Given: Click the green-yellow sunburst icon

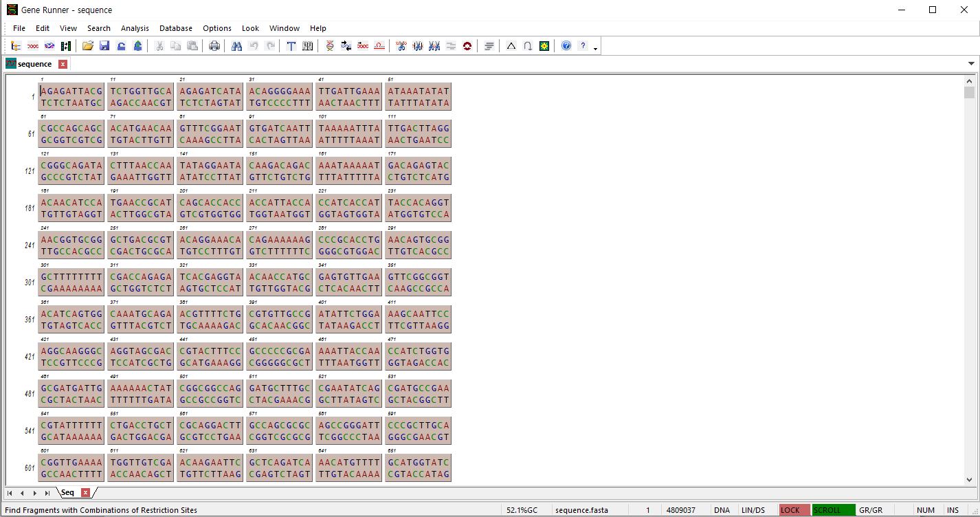Looking at the screenshot, I should pos(544,46).
